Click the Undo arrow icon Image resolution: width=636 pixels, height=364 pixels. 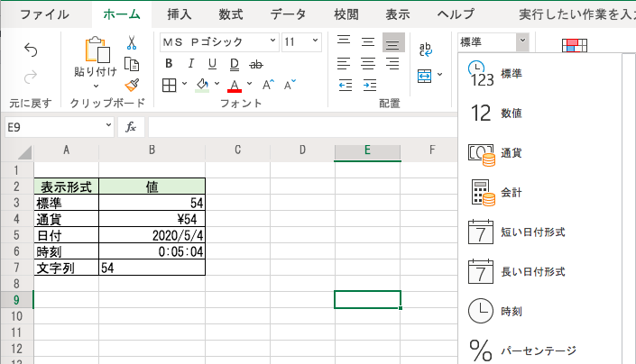point(31,50)
